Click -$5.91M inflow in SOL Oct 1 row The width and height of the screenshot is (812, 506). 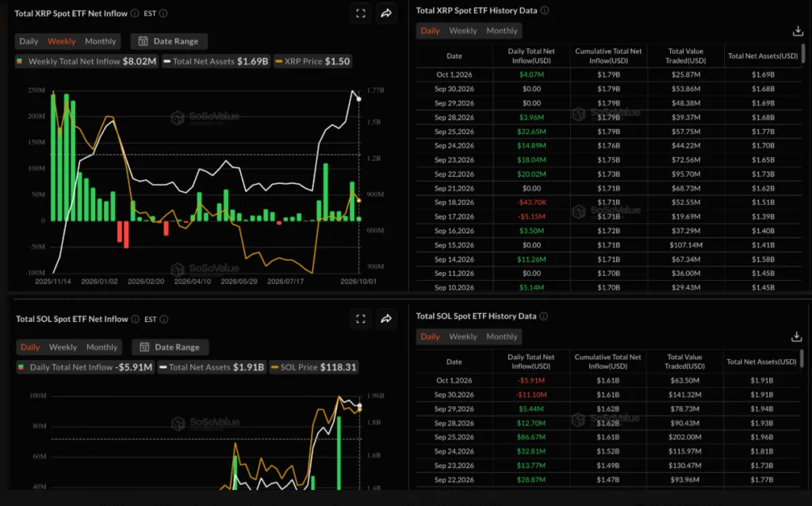coord(530,380)
